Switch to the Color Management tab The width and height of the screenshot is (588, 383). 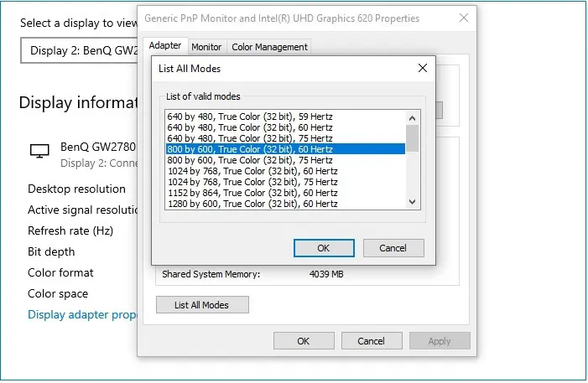tap(269, 47)
